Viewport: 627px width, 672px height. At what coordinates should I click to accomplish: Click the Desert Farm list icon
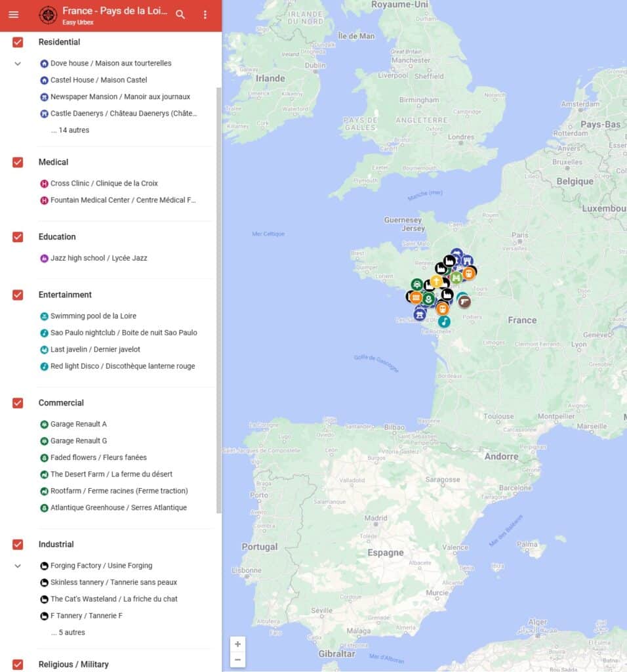coord(44,474)
